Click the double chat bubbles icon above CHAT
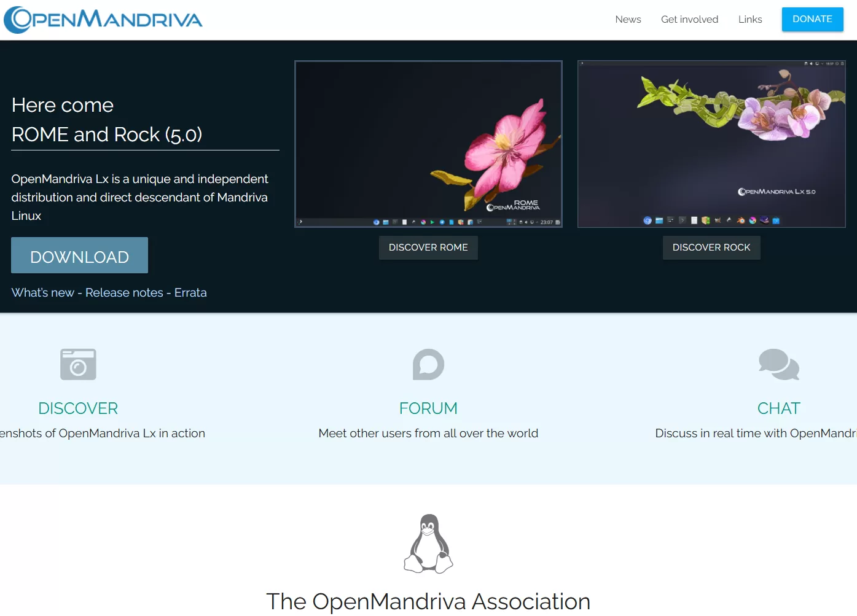857x616 pixels. pyautogui.click(x=778, y=365)
